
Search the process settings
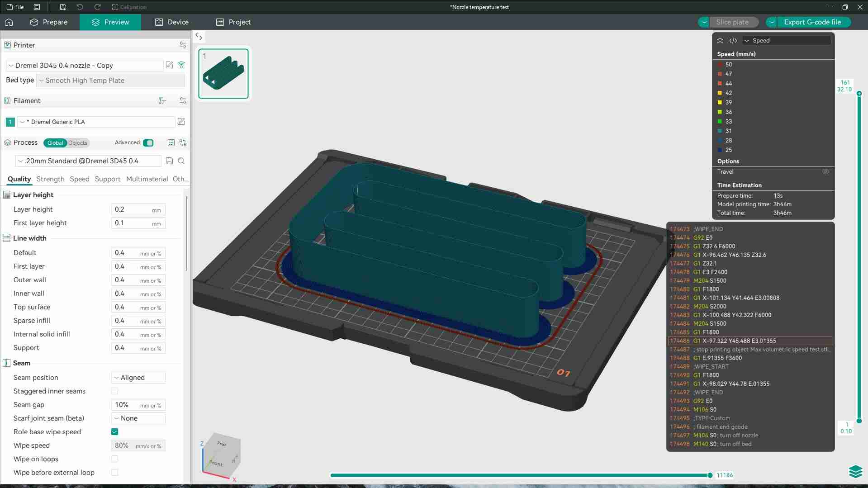(181, 161)
